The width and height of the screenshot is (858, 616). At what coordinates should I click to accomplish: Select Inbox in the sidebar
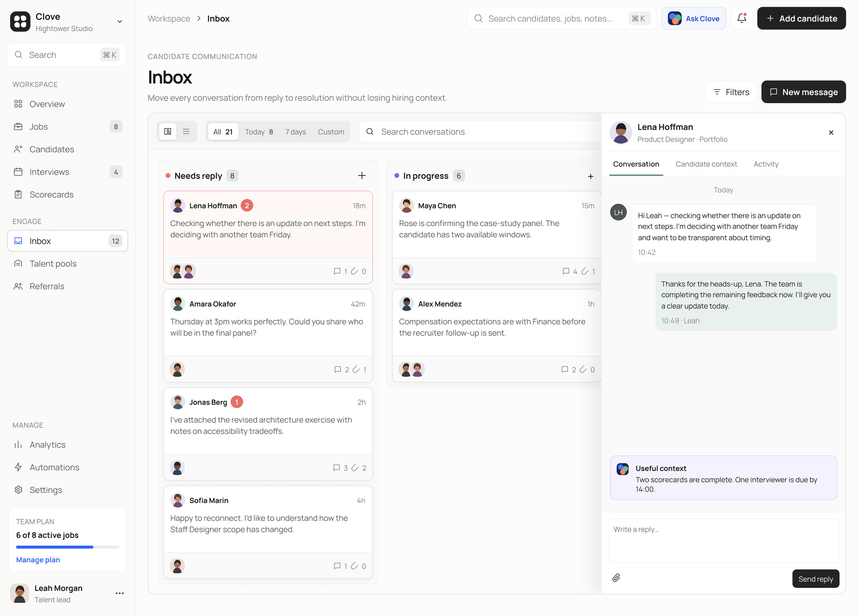click(x=67, y=241)
